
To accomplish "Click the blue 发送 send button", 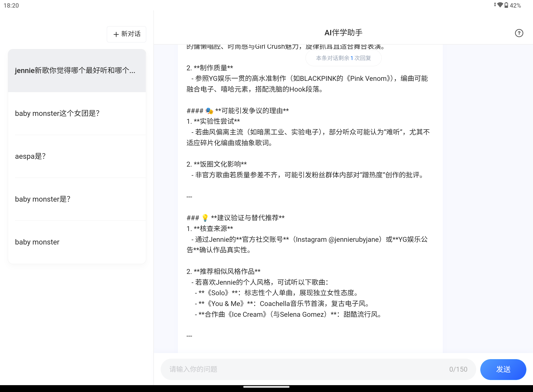I will [503, 369].
